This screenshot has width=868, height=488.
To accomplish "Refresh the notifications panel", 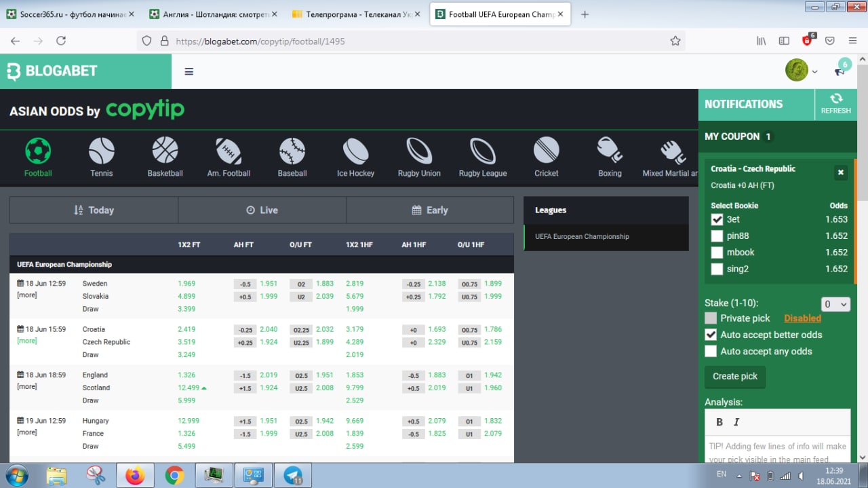I will (835, 104).
